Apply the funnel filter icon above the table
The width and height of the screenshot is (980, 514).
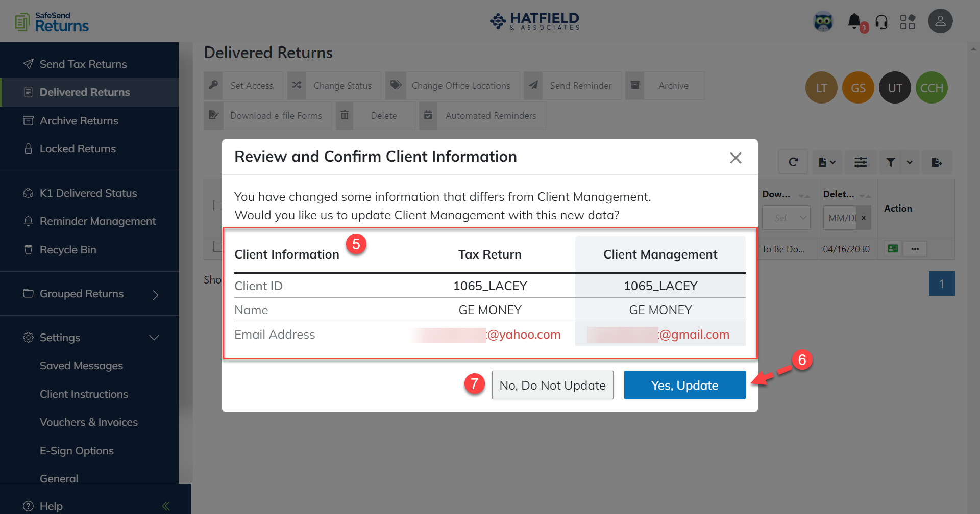point(890,162)
